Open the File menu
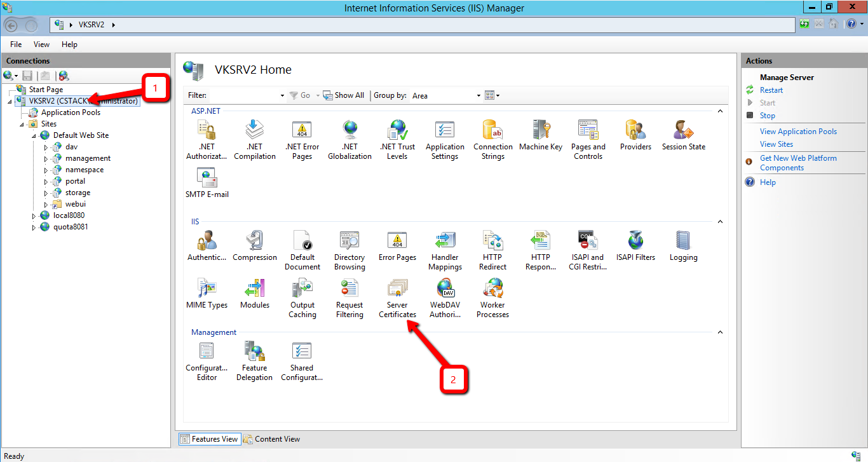The width and height of the screenshot is (868, 462). coord(16,44)
